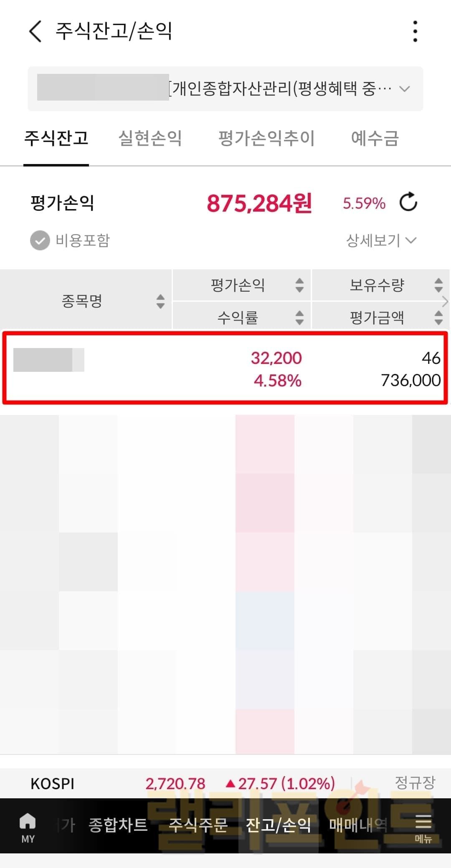Switch to the 평가손익추이 tab
The image size is (451, 868).
click(266, 138)
